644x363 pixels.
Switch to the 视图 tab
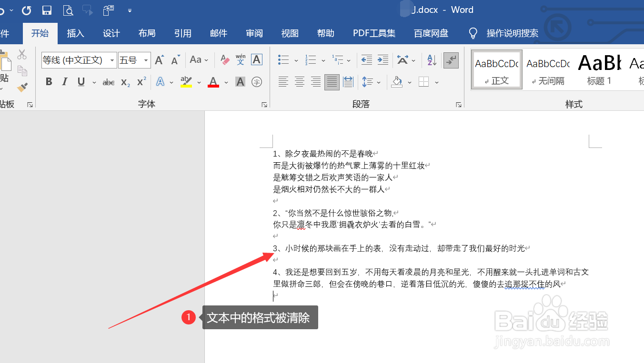[x=290, y=33]
